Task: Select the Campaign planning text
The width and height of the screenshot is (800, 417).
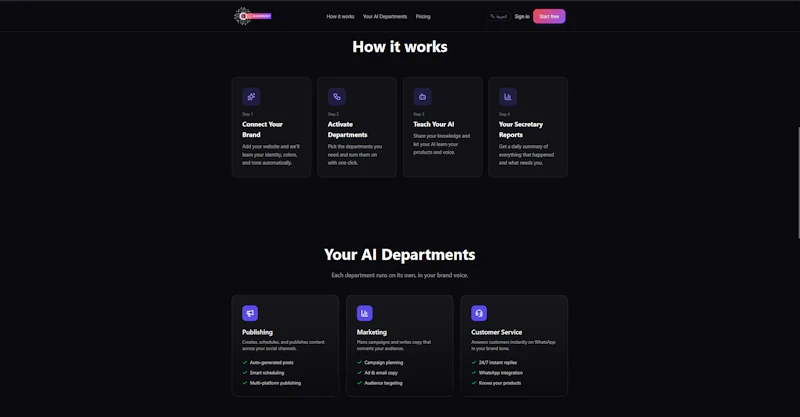Action: coord(384,362)
